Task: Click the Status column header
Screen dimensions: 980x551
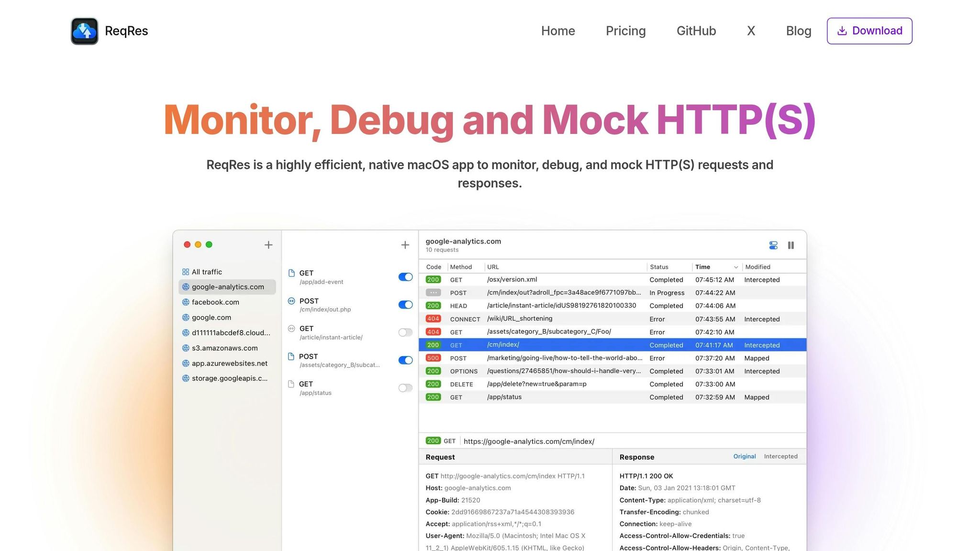Action: point(659,267)
